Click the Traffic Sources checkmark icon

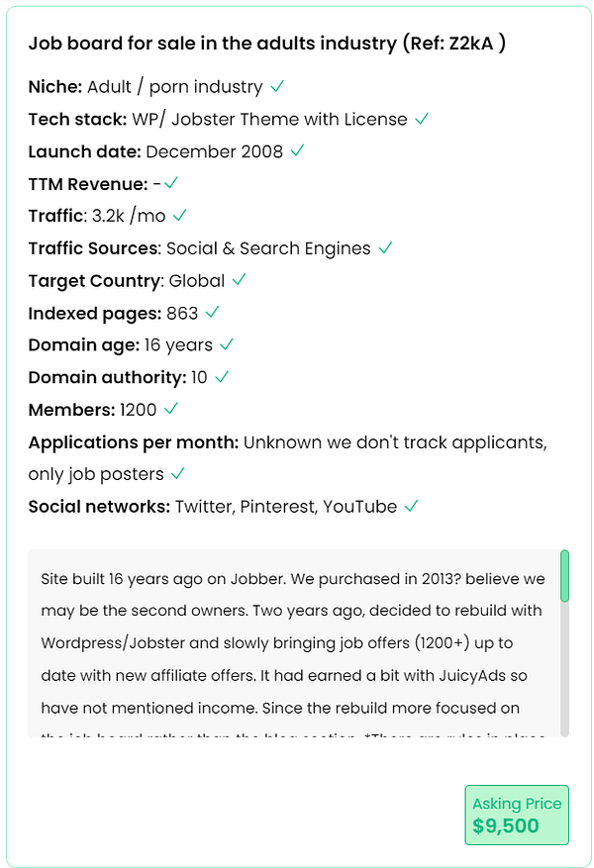pos(385,247)
